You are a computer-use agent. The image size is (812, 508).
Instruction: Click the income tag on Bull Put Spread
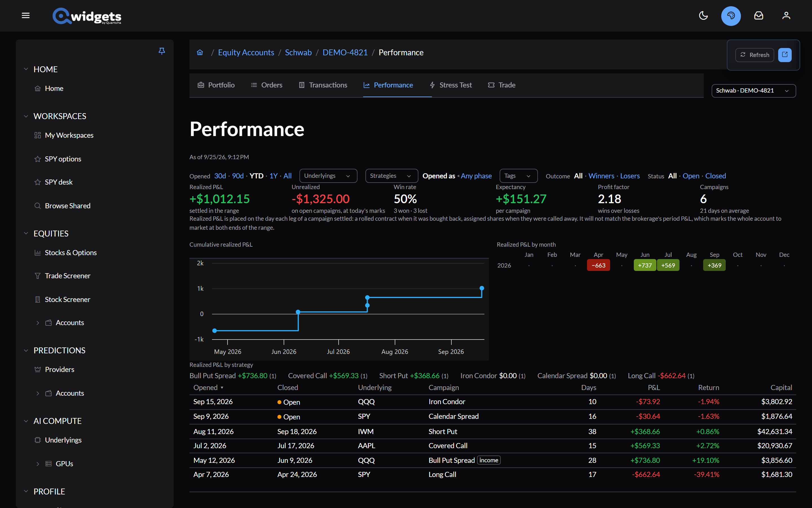click(489, 460)
